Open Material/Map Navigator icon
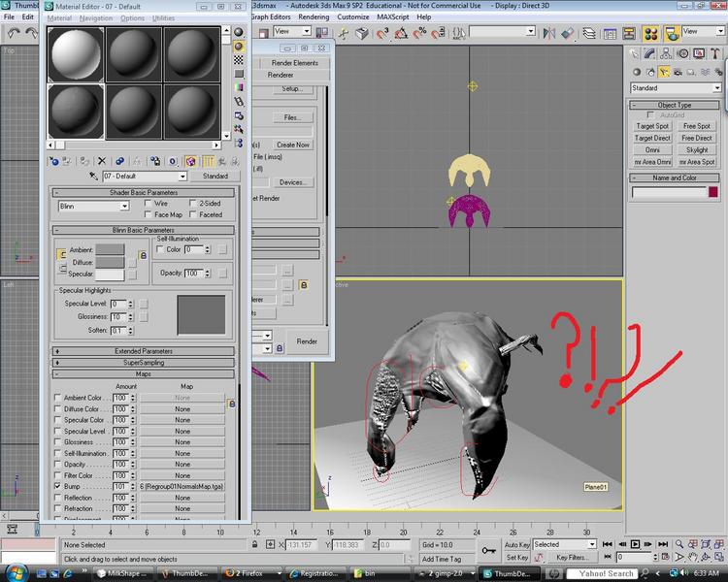The image size is (728, 582). (x=239, y=143)
